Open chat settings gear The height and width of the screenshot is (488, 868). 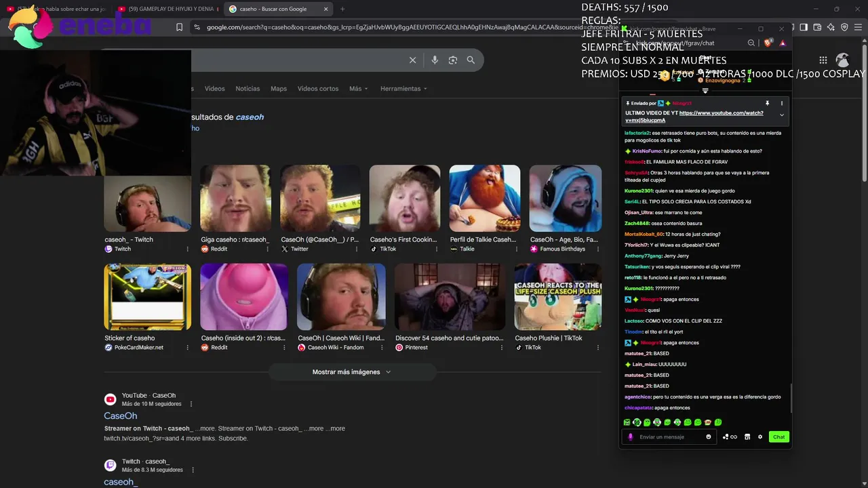(x=760, y=436)
